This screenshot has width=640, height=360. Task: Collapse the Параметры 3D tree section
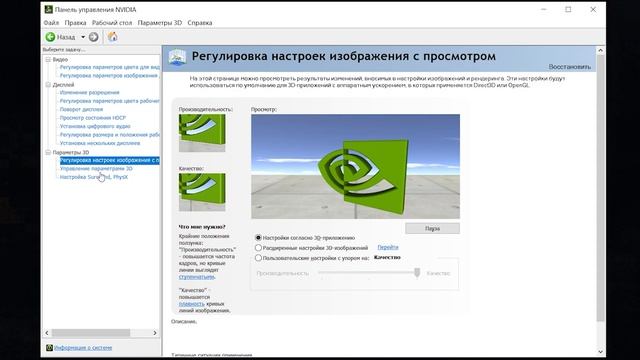[48, 152]
